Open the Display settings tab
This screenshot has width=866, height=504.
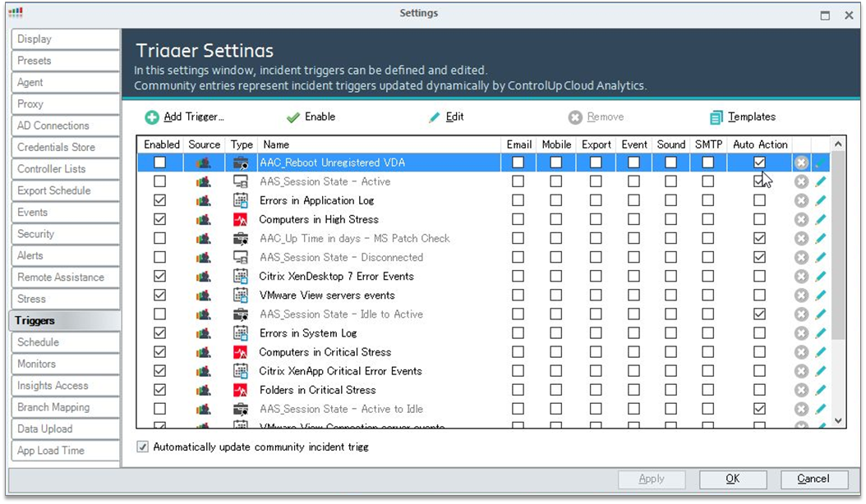coord(65,39)
